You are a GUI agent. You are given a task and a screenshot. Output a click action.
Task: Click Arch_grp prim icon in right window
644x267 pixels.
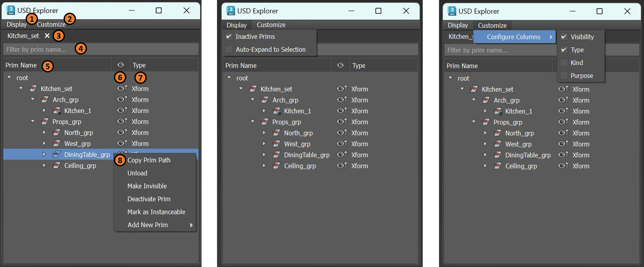pyautogui.click(x=486, y=100)
